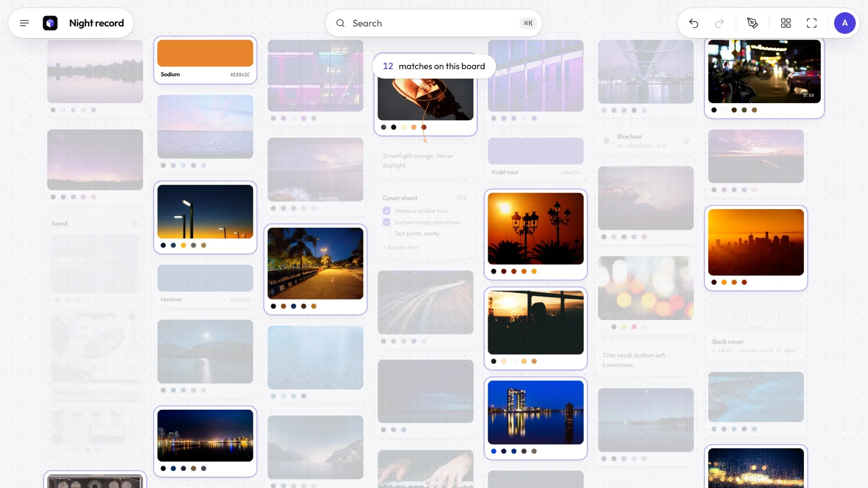The image size is (868, 488).
Task: Open the streetlamps at dusk photo
Action: (x=205, y=211)
